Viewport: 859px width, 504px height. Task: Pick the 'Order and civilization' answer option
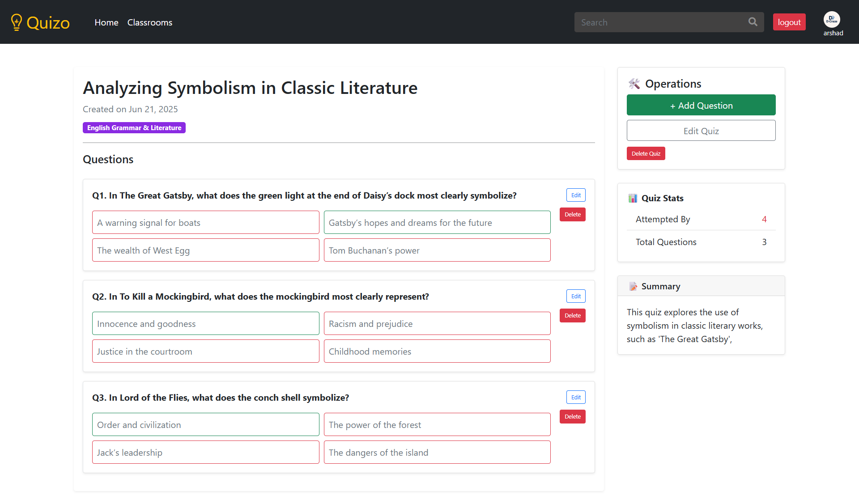click(x=205, y=425)
